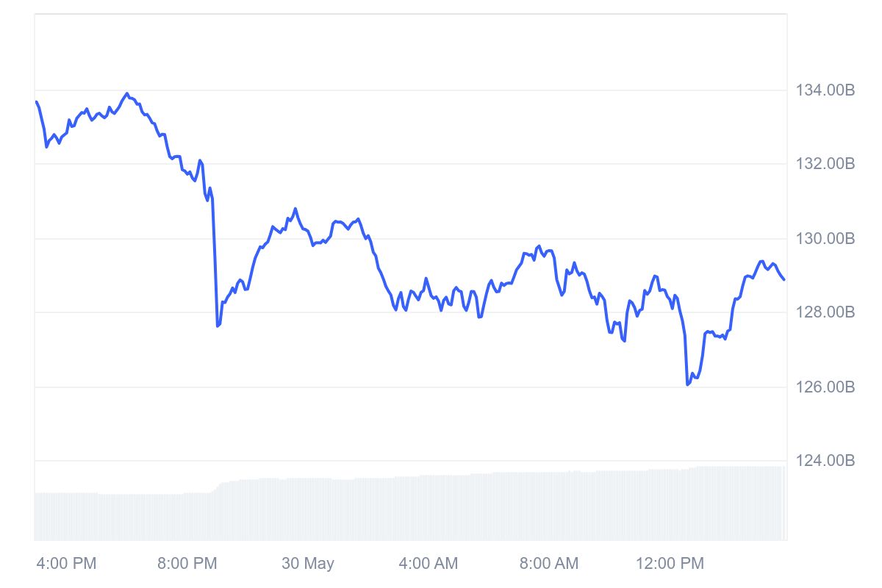Screen dimensions: 882x588
Task: Click the 134.00B y-axis label
Action: click(825, 91)
